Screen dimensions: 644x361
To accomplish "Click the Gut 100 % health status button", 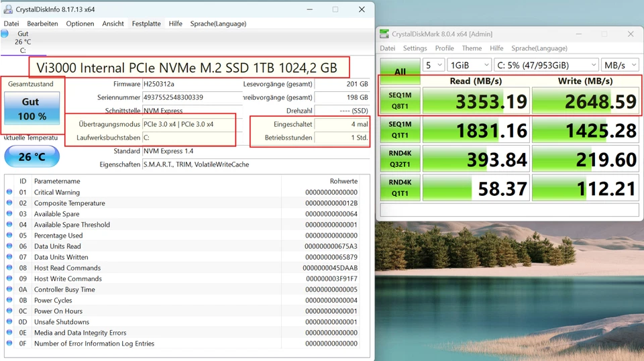I will pos(32,109).
